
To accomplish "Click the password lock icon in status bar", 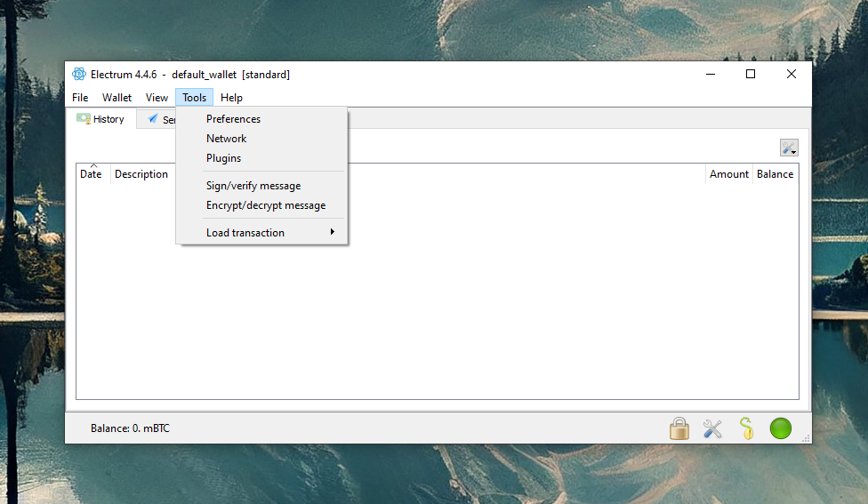I will (x=679, y=429).
